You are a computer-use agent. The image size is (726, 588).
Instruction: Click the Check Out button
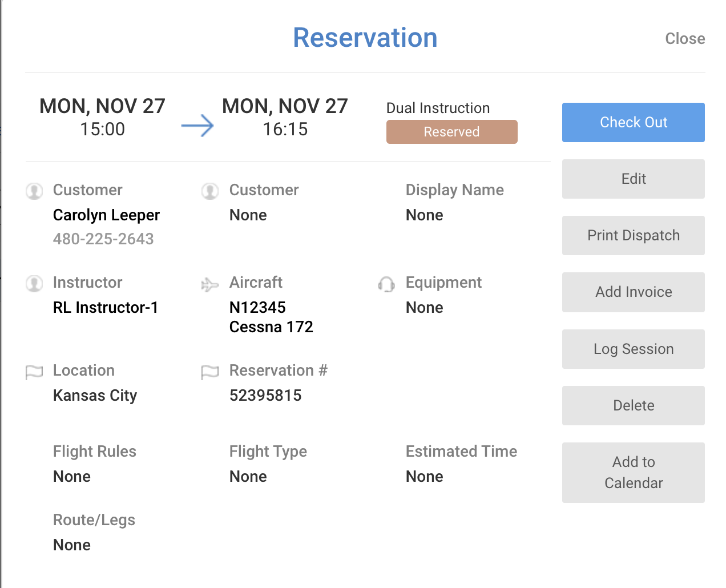point(633,122)
